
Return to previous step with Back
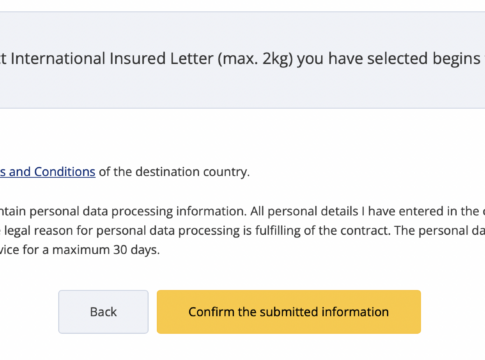103,312
